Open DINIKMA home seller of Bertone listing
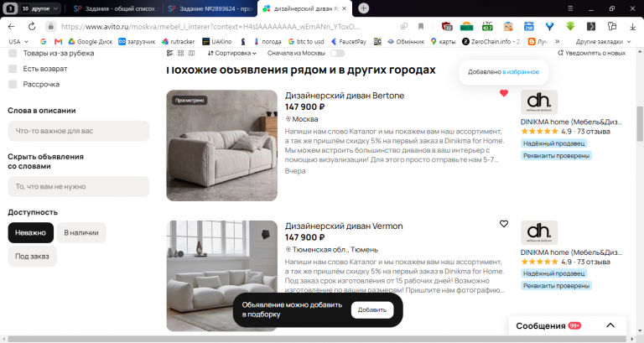 [571, 122]
